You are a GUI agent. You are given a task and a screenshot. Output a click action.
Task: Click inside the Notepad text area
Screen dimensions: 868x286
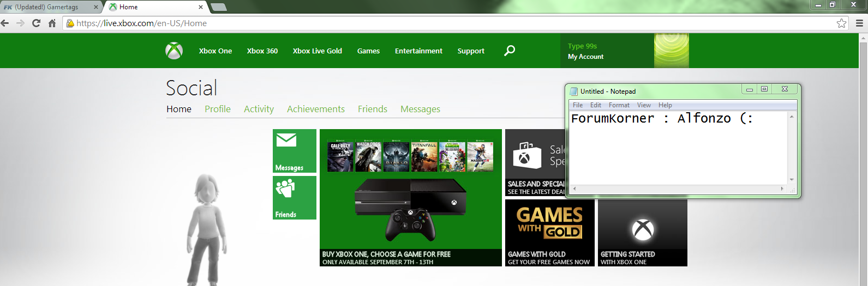point(678,148)
